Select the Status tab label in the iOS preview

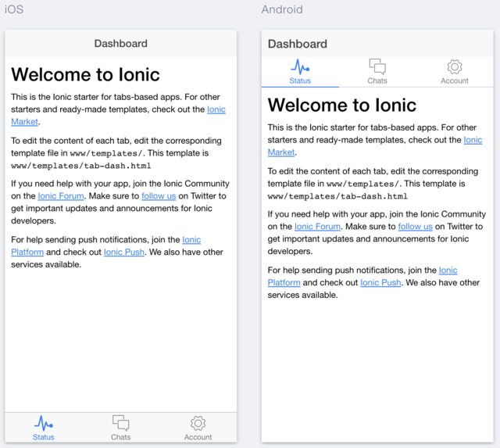[x=44, y=437]
